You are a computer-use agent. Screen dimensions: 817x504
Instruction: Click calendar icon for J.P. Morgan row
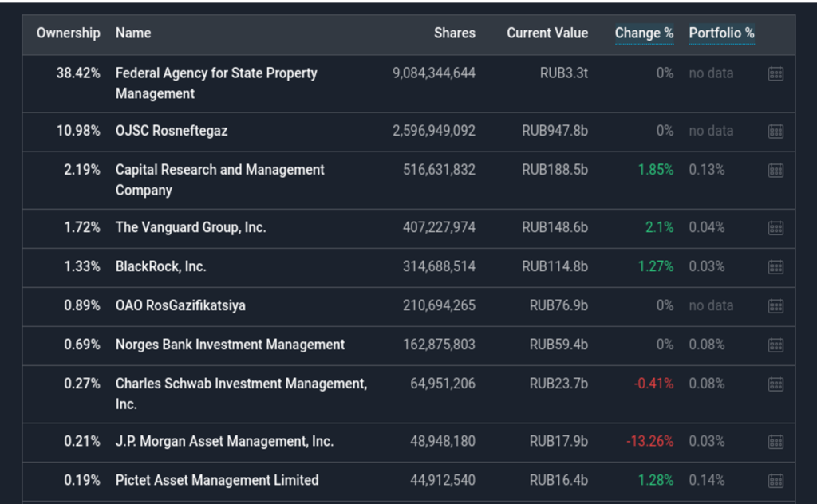tap(775, 442)
